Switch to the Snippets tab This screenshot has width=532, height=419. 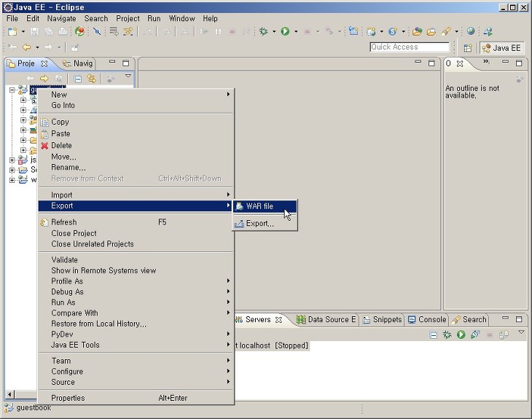click(x=382, y=319)
